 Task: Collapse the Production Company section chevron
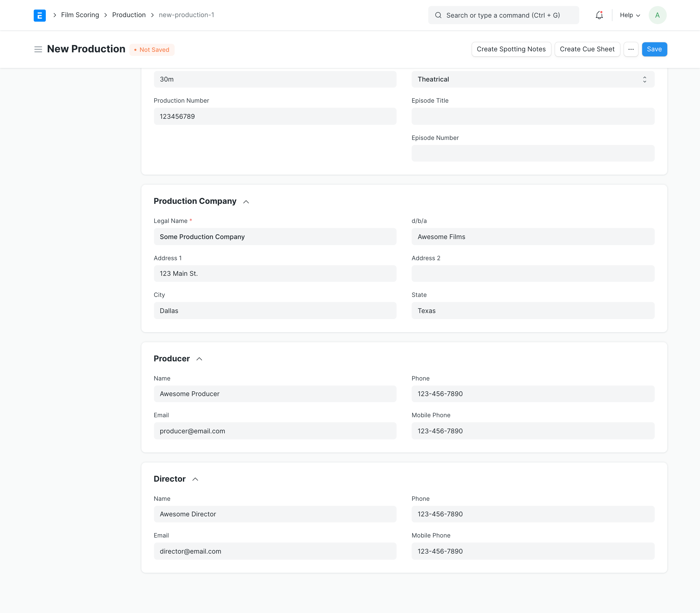[x=246, y=202]
